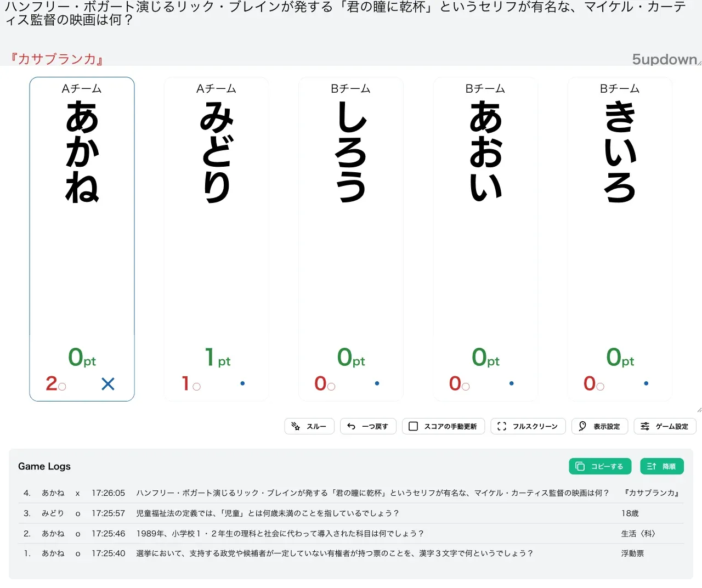Click the スルー (skip) button
The height and width of the screenshot is (588, 702).
coord(309,426)
